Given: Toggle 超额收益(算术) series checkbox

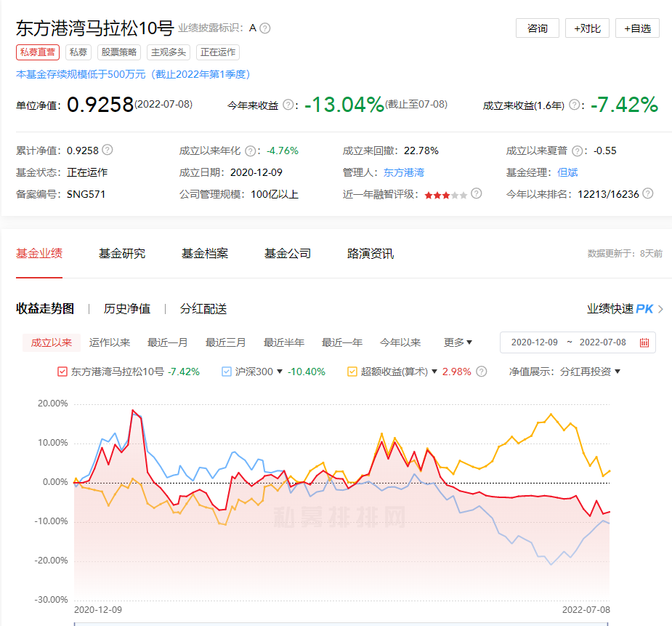Looking at the screenshot, I should point(352,372).
